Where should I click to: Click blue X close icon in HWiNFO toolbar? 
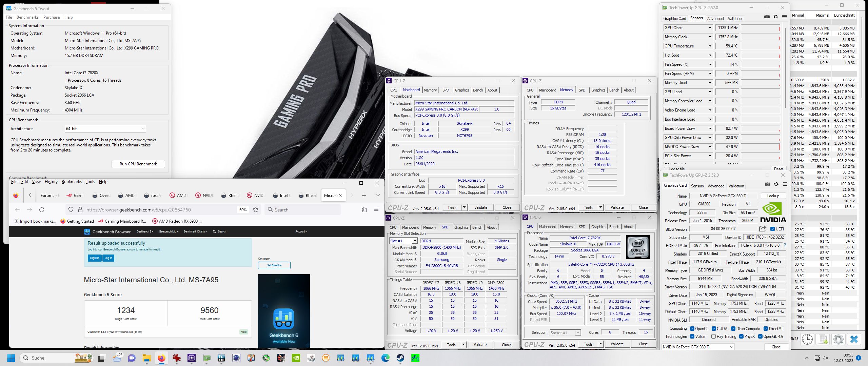click(x=854, y=339)
